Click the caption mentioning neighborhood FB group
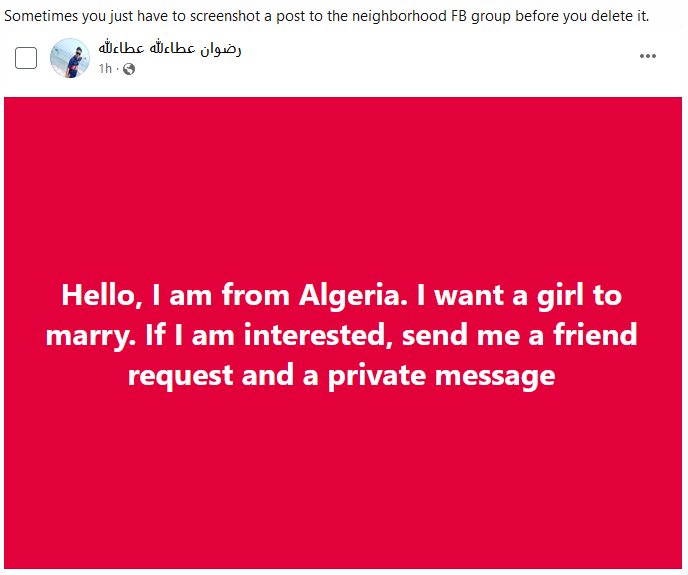This screenshot has height=575, width=688. click(326, 16)
